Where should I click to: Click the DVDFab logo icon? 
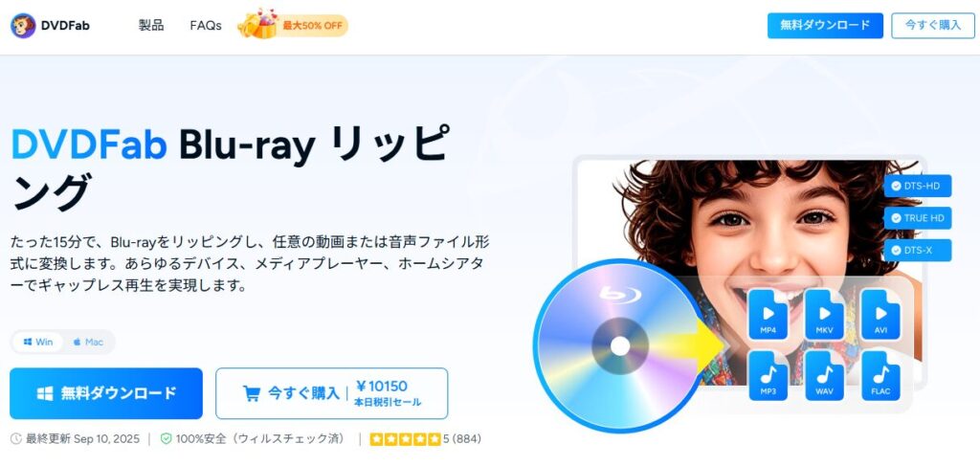23,26
